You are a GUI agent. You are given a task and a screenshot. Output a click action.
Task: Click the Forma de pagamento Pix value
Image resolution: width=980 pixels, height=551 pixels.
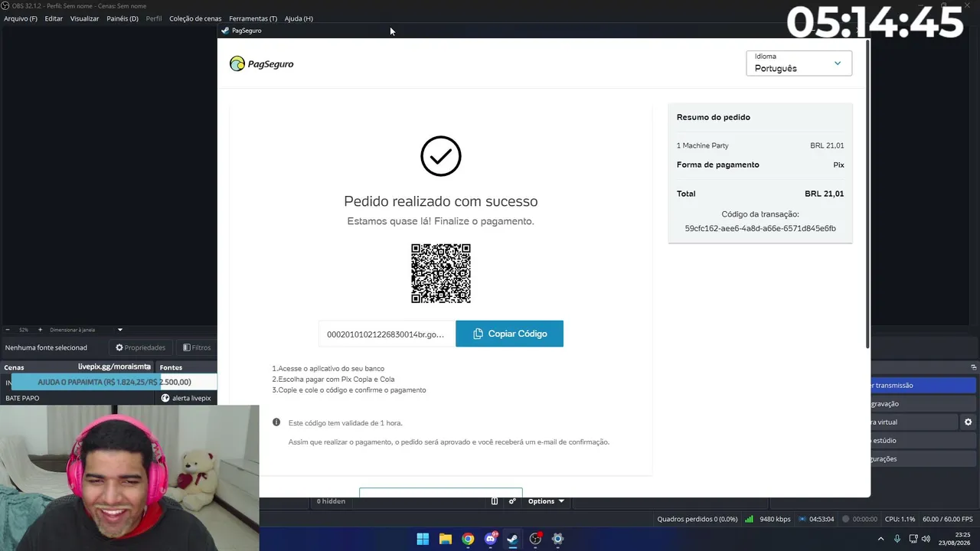click(x=838, y=165)
